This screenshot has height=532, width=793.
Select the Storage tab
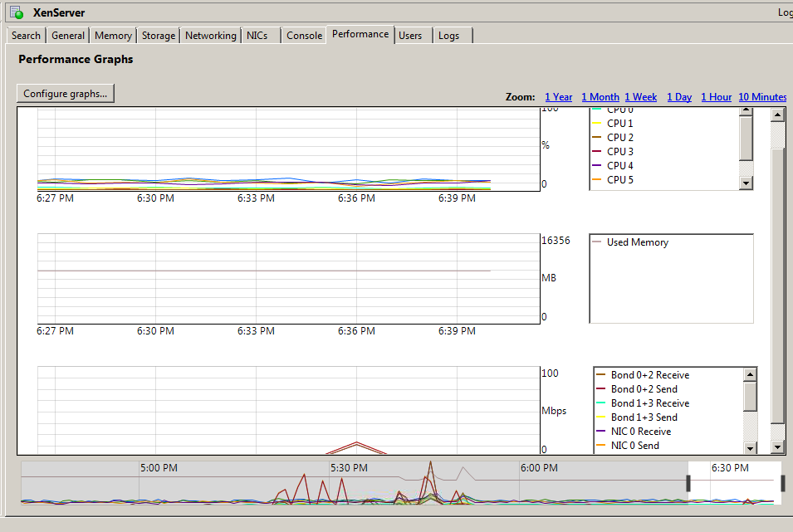point(158,36)
